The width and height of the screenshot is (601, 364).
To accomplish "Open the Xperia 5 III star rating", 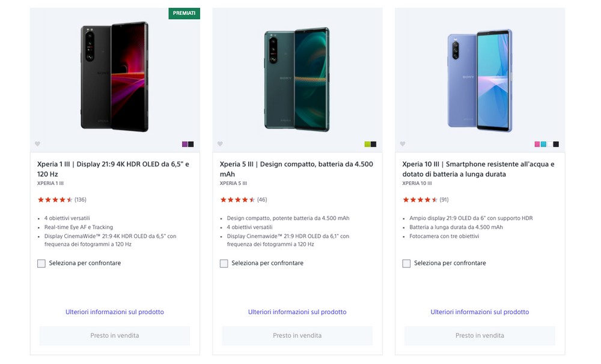I will click(x=243, y=199).
